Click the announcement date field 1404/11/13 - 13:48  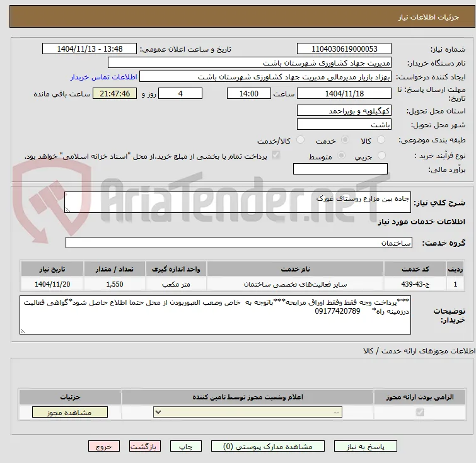[x=90, y=49]
